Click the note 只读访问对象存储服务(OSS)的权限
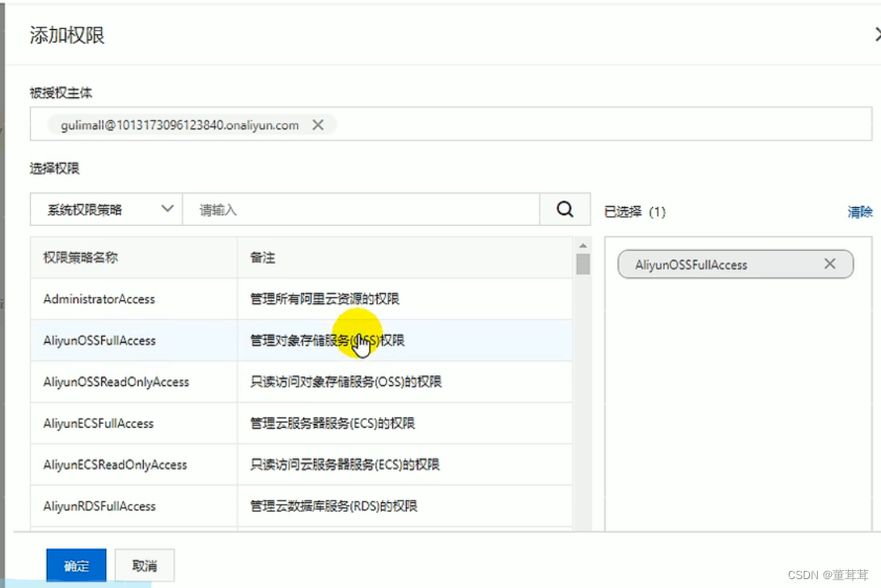 tap(345, 382)
